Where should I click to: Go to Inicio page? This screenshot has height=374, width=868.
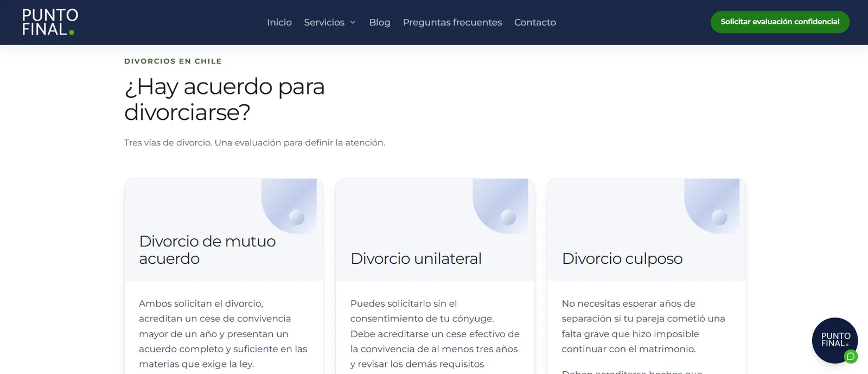point(279,22)
